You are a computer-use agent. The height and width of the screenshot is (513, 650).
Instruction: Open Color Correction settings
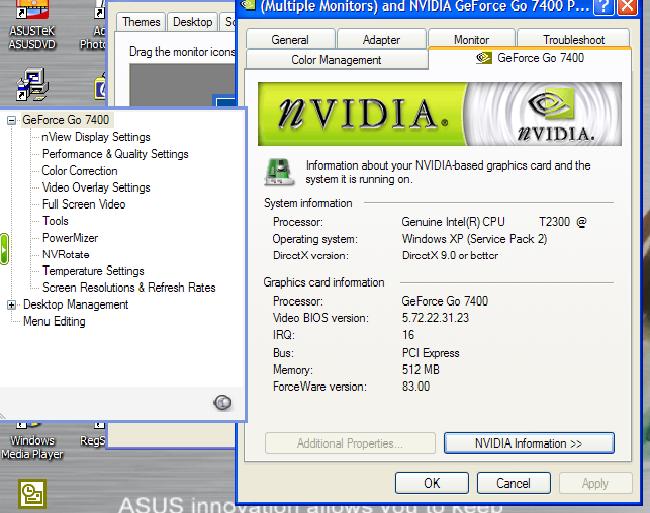(79, 171)
